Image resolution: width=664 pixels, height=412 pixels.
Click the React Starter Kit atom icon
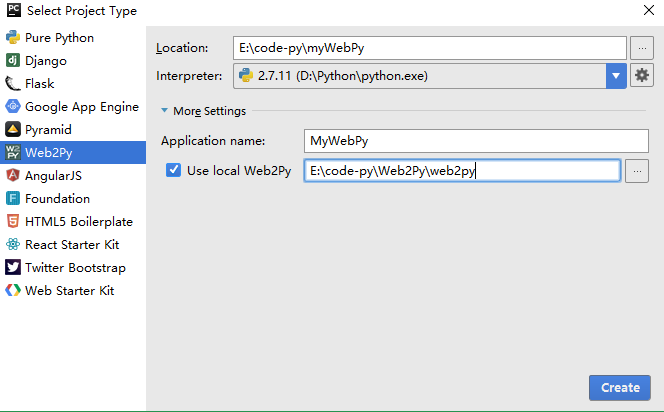pyautogui.click(x=13, y=244)
